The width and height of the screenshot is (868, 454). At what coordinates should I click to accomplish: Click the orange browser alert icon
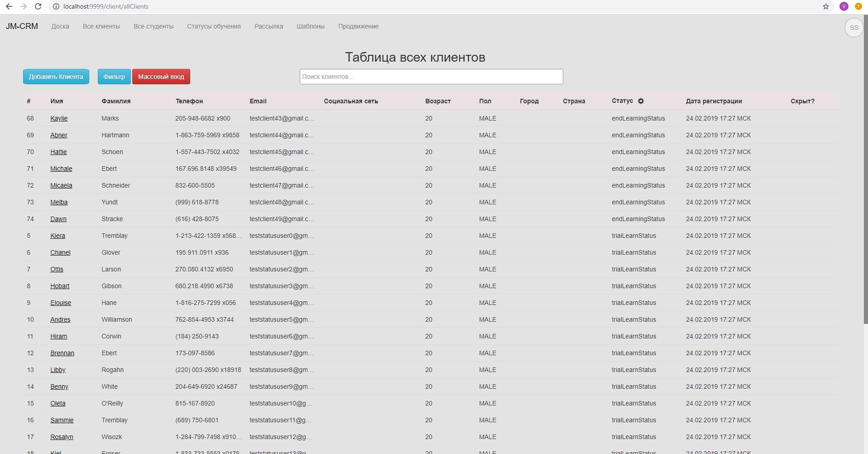pyautogui.click(x=858, y=6)
